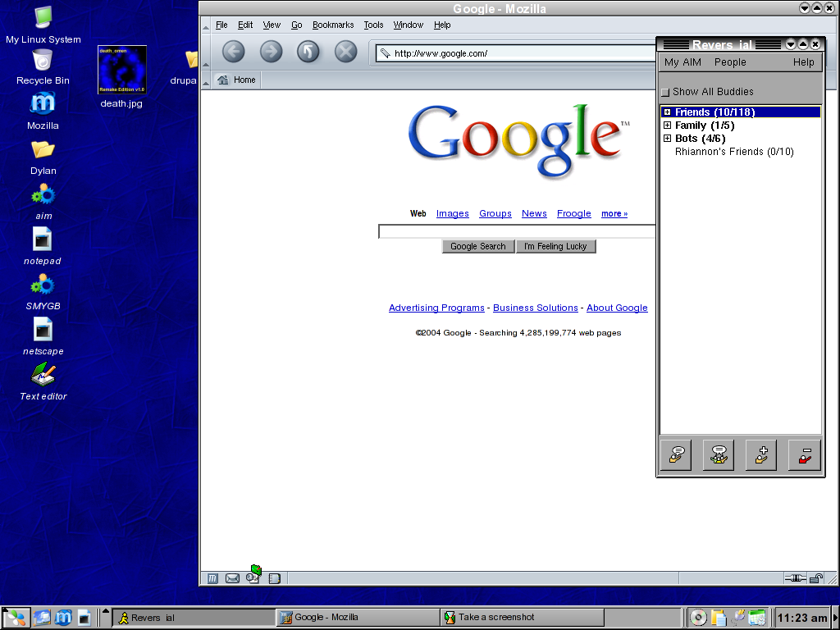This screenshot has width=840, height=630.
Task: Click the start menu button on taskbar
Action: [x=16, y=618]
